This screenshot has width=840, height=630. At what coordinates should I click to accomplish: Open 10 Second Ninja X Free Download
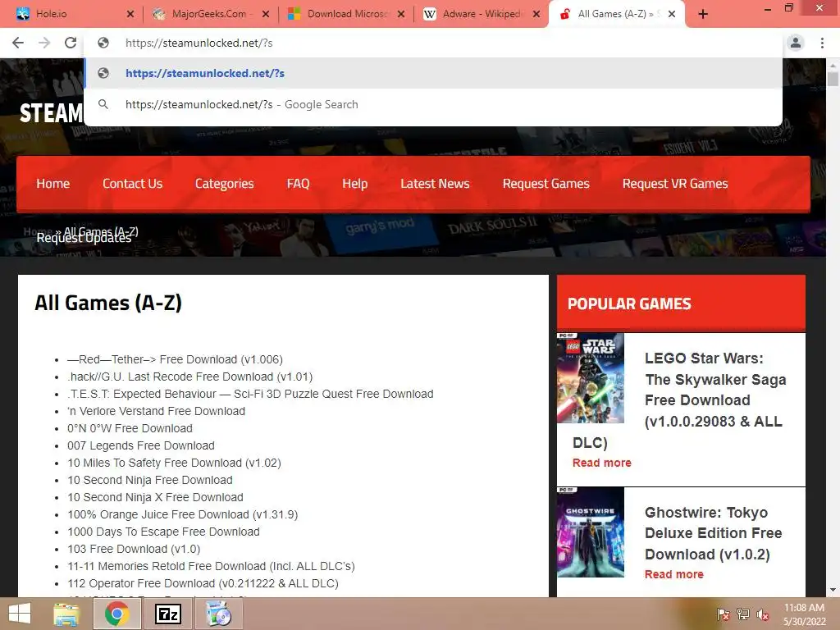click(155, 497)
